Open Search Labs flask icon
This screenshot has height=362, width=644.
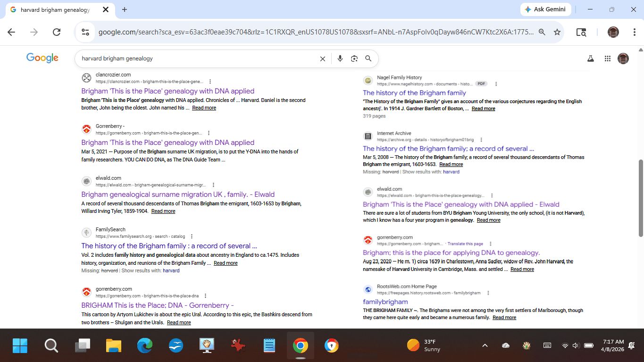[x=590, y=59]
